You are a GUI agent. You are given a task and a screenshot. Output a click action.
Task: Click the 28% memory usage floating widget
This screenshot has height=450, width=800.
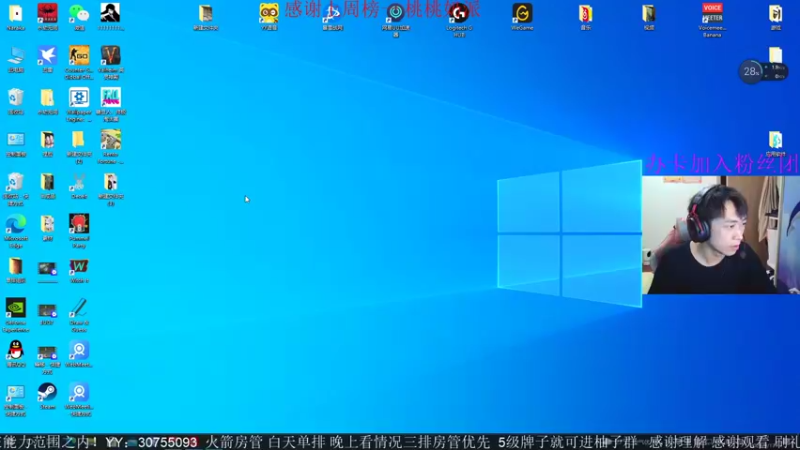point(764,71)
